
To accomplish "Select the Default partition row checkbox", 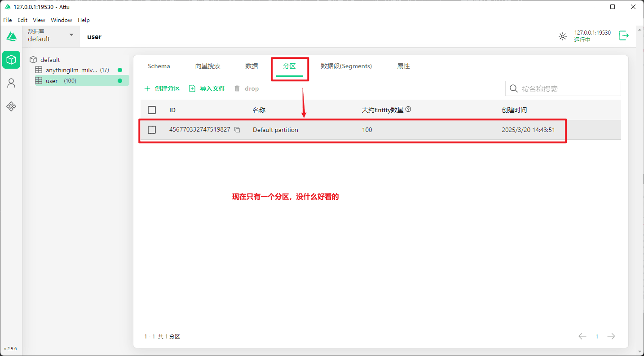I will coord(152,130).
